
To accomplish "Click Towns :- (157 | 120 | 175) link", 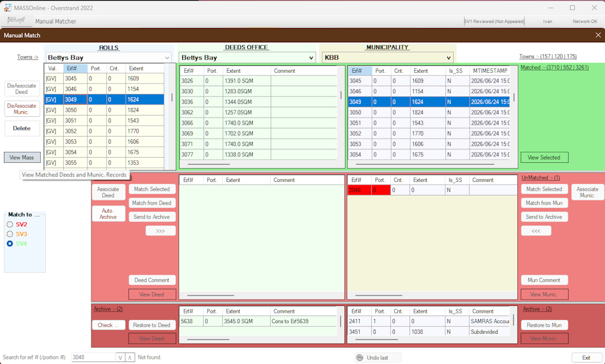I will click(548, 56).
